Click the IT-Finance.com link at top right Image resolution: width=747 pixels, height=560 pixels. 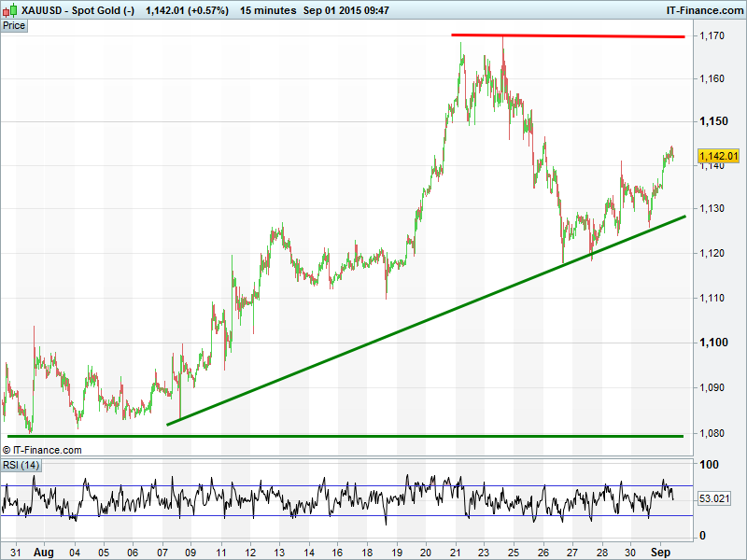click(703, 10)
